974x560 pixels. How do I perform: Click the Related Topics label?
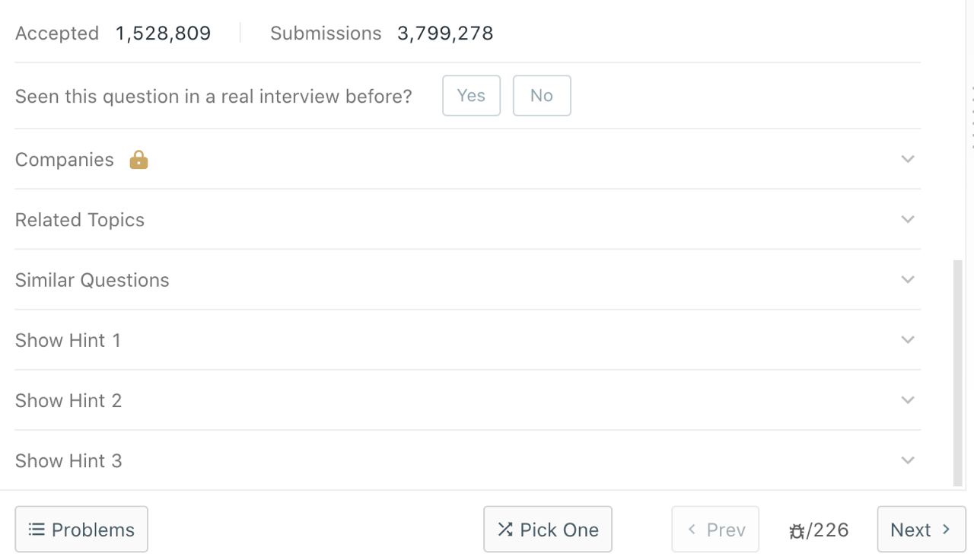pos(80,220)
